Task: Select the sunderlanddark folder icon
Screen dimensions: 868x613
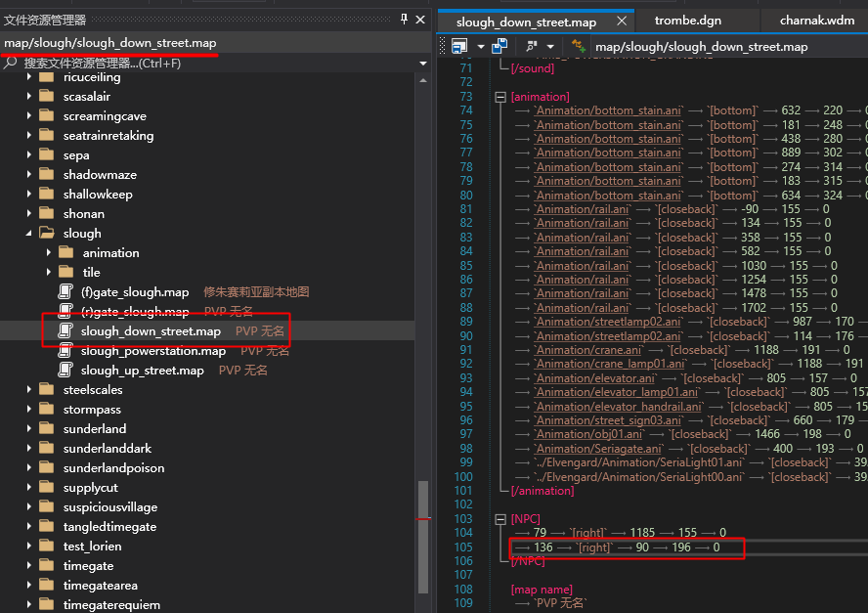Action: point(47,448)
